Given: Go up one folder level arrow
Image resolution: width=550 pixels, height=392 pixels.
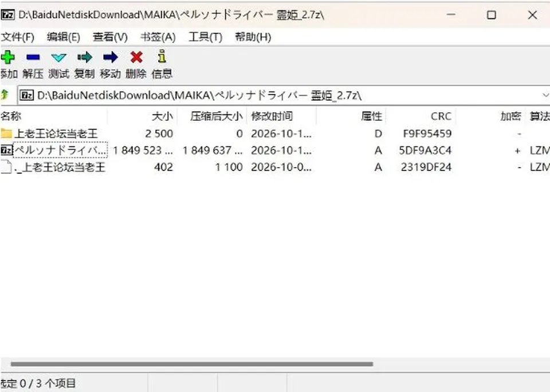Looking at the screenshot, I should pyautogui.click(x=5, y=94).
